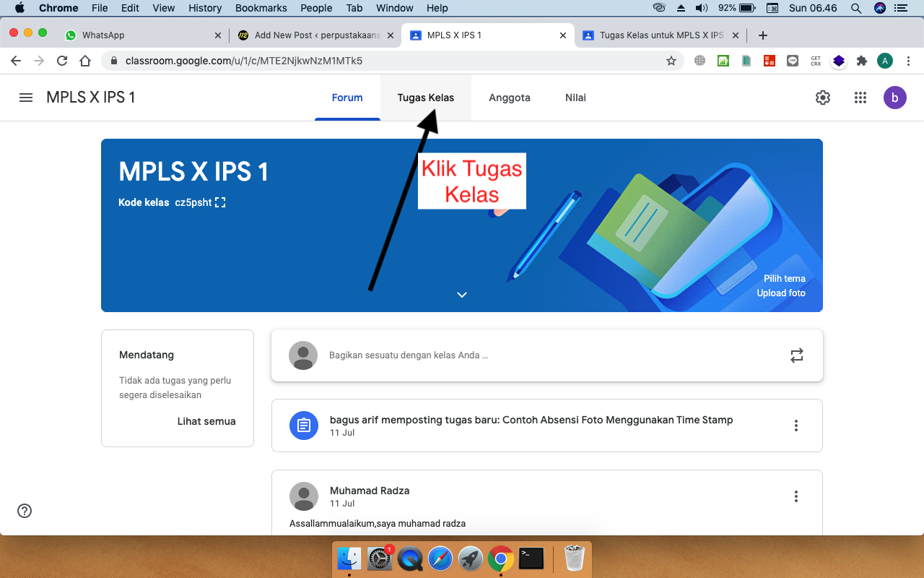Reload the page in Chrome
924x578 pixels.
pos(62,61)
